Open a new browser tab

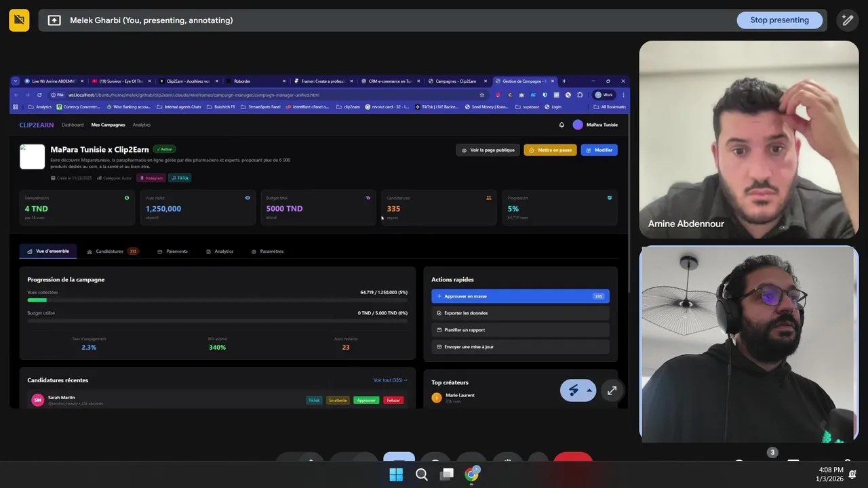pos(564,81)
